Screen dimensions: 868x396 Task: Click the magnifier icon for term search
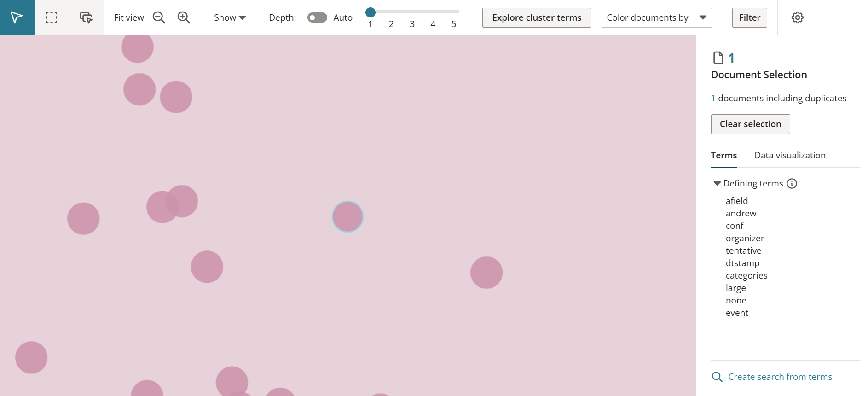717,377
